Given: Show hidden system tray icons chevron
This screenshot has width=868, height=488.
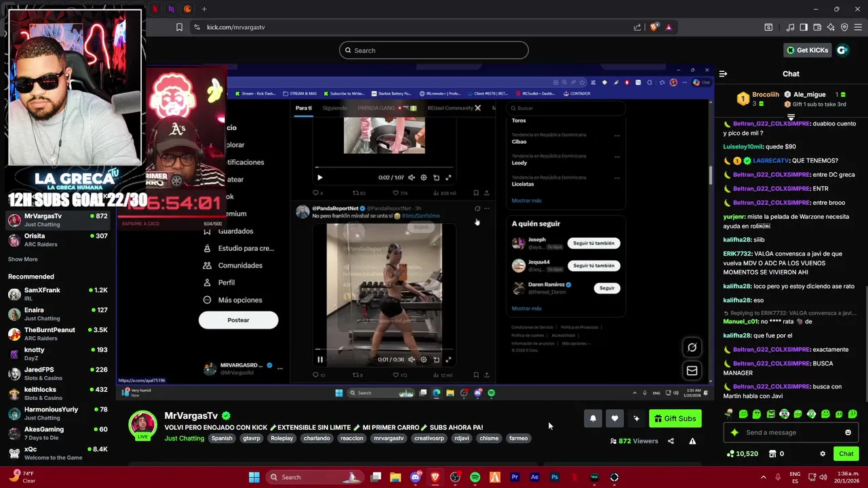Looking at the screenshot, I should point(763,477).
